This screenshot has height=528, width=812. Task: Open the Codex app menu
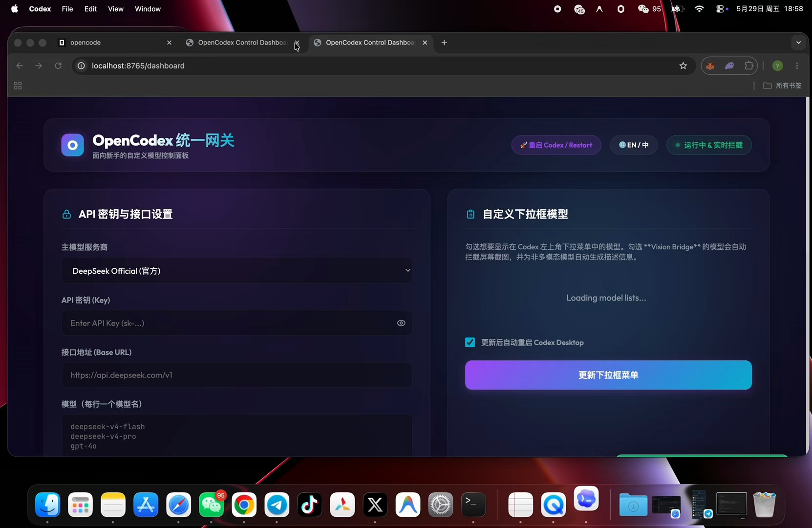(x=40, y=9)
